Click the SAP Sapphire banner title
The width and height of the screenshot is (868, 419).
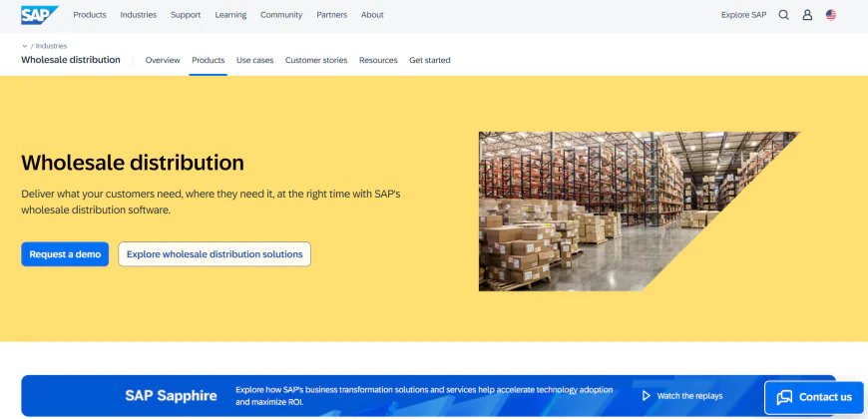coord(171,396)
